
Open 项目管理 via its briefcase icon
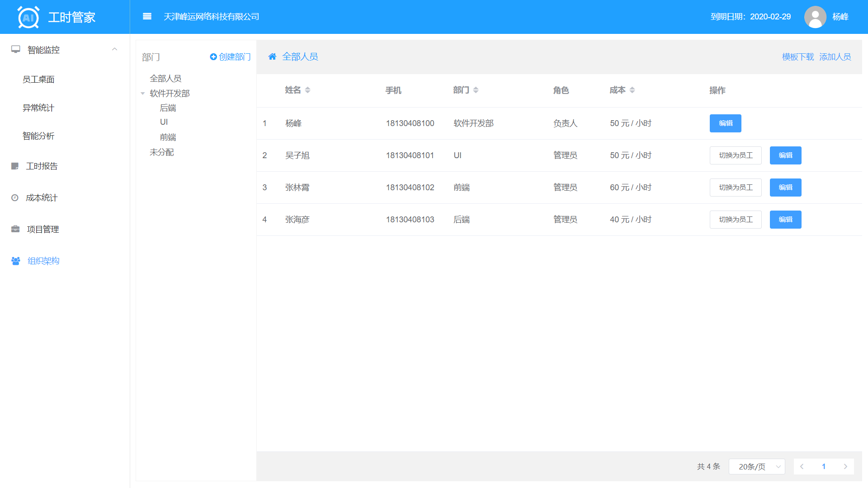click(x=15, y=229)
